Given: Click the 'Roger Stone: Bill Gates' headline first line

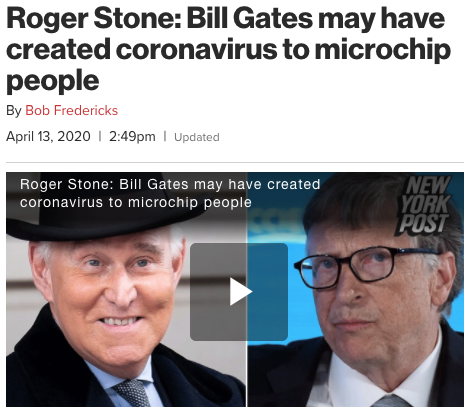Looking at the screenshot, I should (x=225, y=18).
